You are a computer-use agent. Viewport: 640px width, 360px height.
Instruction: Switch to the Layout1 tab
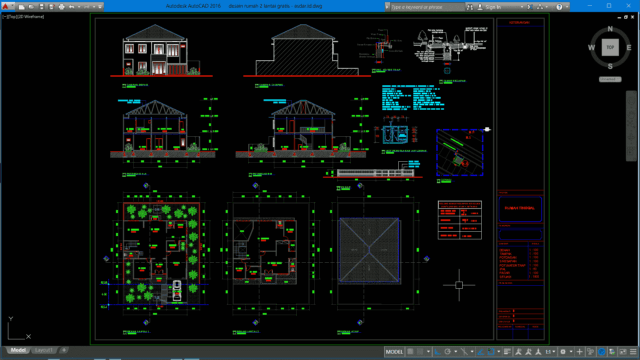[x=44, y=350]
